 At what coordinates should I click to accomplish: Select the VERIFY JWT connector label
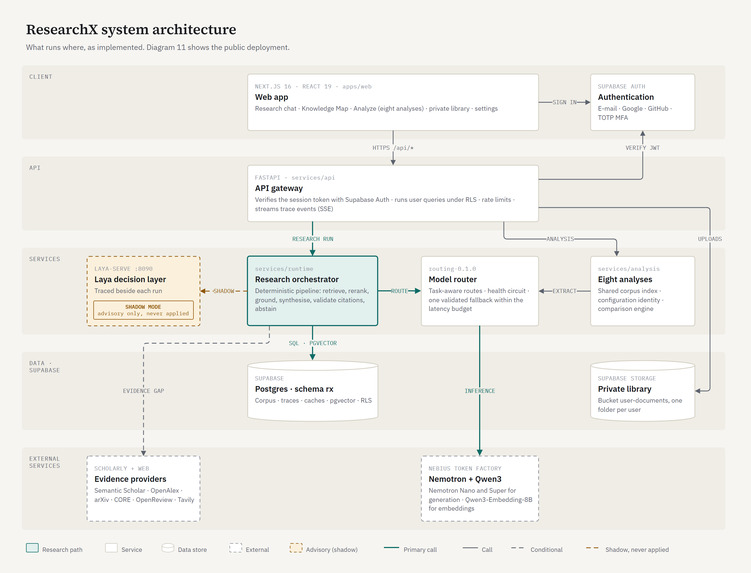point(642,148)
